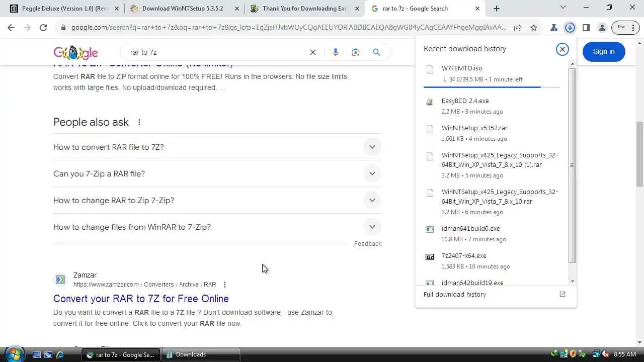The height and width of the screenshot is (362, 644).
Task: Click the Feedback link
Action: 368,244
